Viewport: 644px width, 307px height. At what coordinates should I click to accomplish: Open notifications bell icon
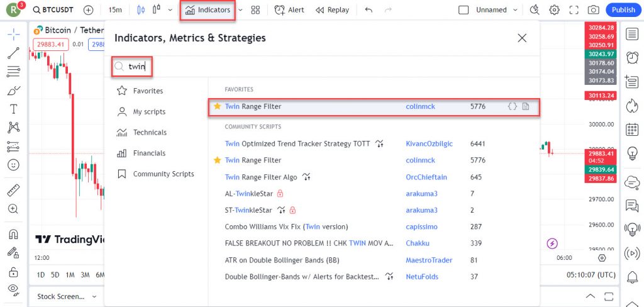(632, 277)
